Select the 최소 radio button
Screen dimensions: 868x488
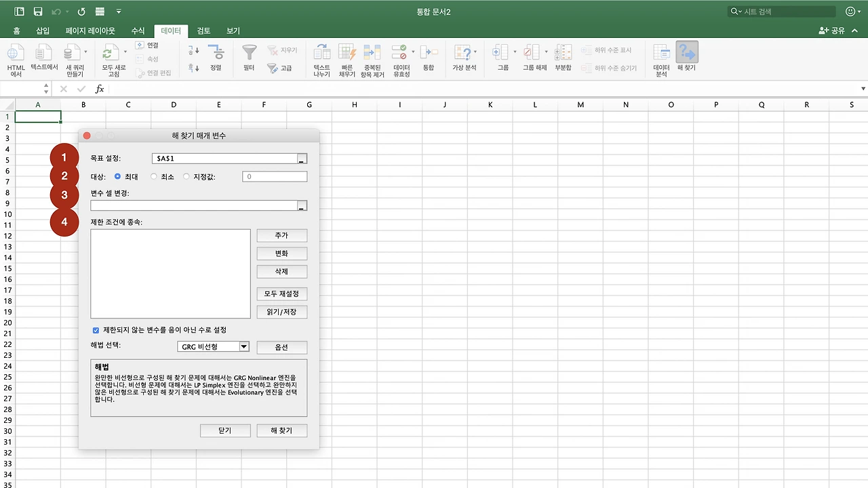(154, 177)
